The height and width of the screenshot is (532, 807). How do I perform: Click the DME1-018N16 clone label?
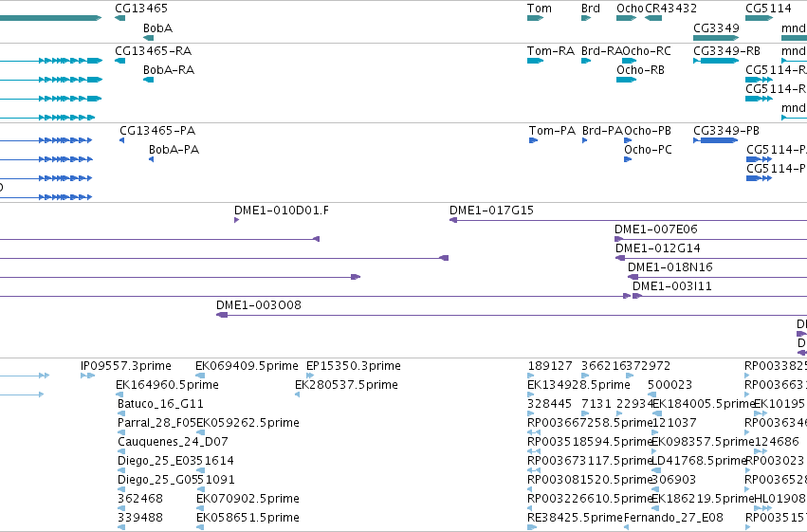670,267
